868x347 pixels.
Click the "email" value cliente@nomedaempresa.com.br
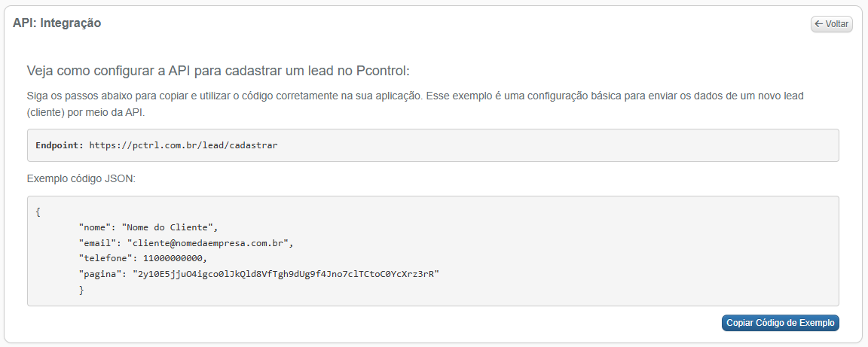tap(208, 242)
